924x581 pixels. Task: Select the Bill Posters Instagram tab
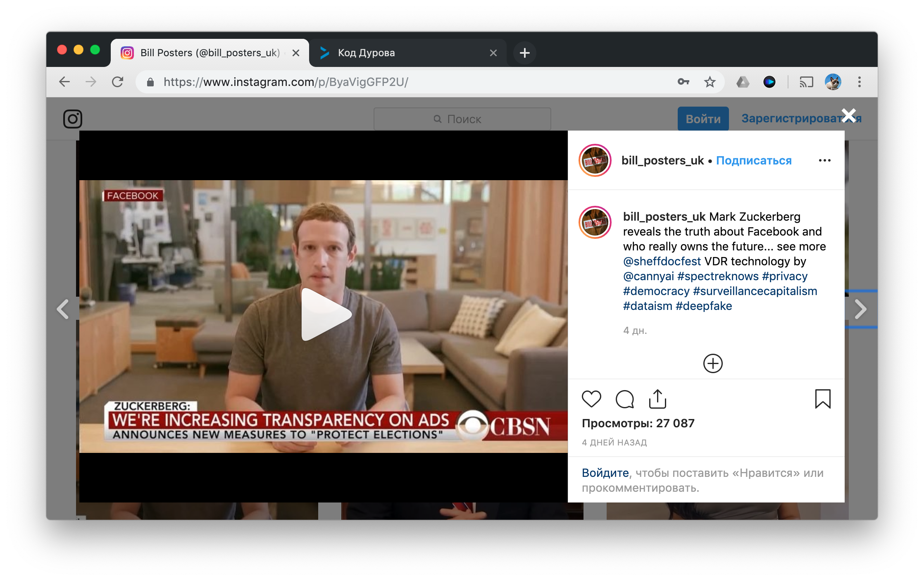[210, 53]
